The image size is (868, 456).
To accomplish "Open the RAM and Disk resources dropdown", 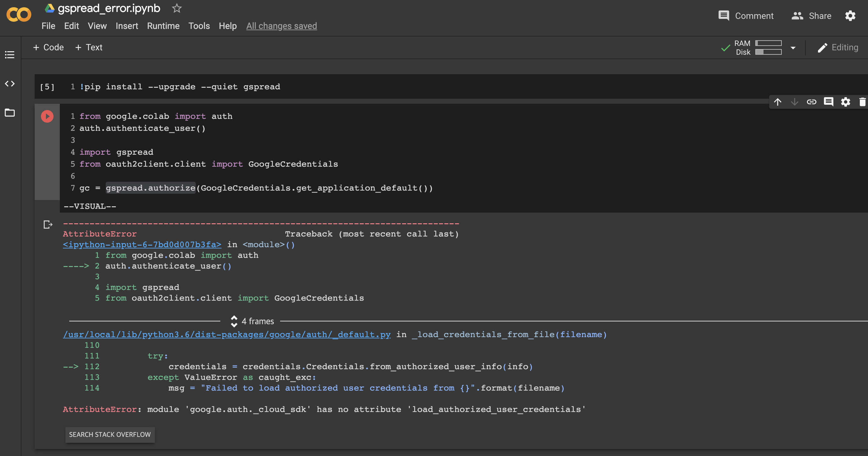I will (x=793, y=47).
